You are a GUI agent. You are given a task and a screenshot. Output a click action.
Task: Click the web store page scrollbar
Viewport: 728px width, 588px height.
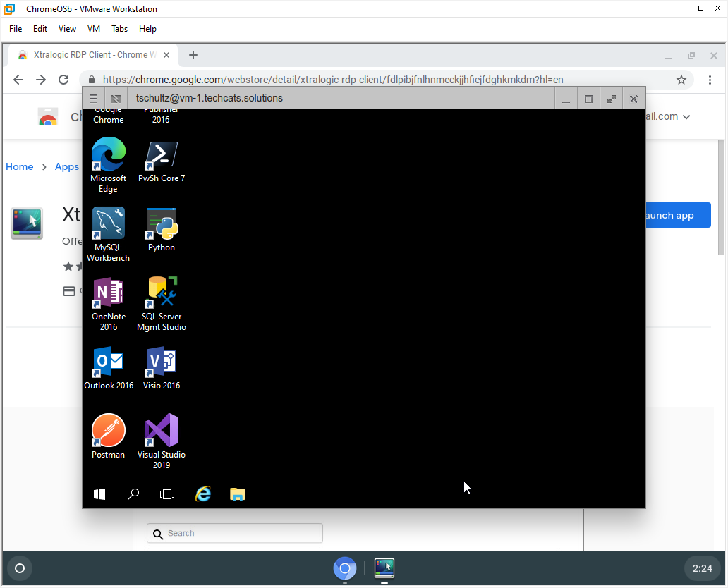click(721, 197)
